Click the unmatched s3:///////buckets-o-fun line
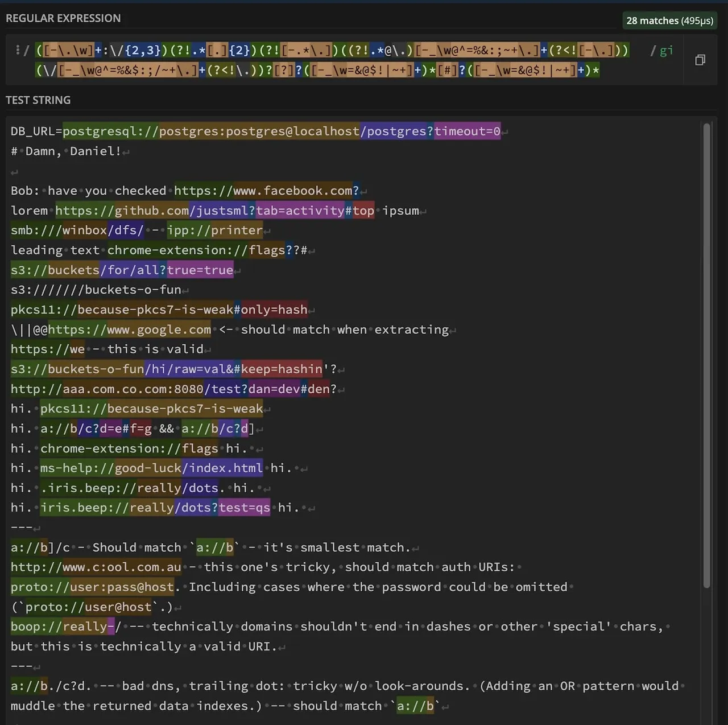The width and height of the screenshot is (728, 725). point(96,290)
